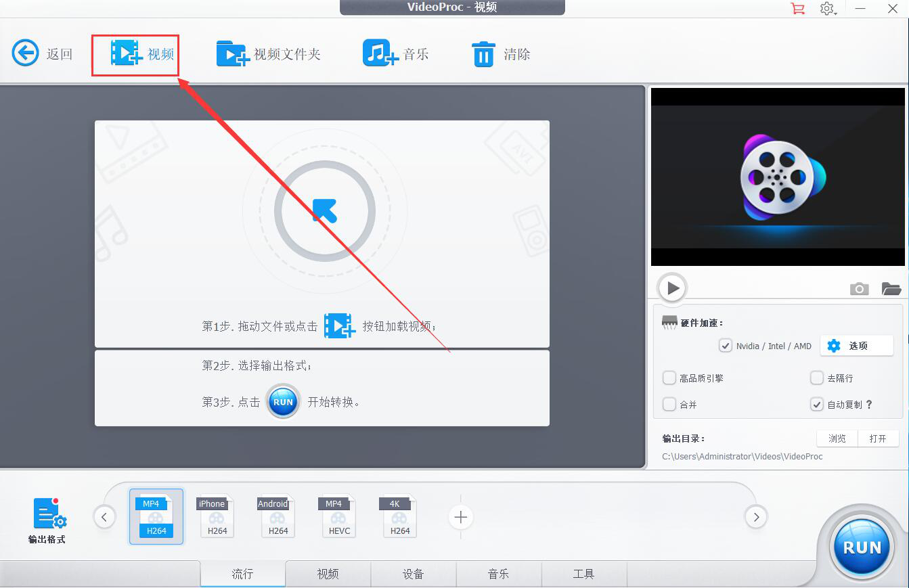Click the drop zone circle with blue arrow
This screenshot has height=588, width=909.
(x=325, y=211)
